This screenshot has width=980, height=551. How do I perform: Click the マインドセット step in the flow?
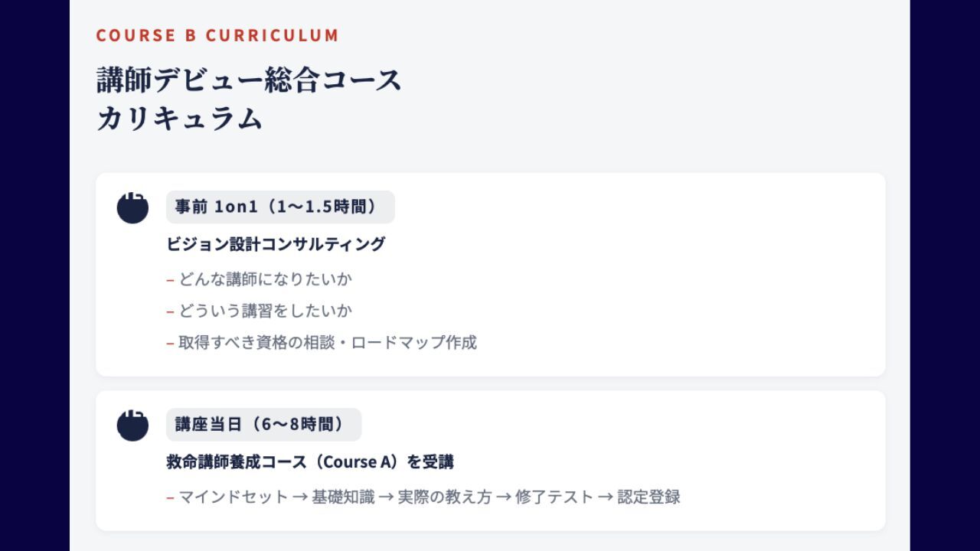(234, 497)
